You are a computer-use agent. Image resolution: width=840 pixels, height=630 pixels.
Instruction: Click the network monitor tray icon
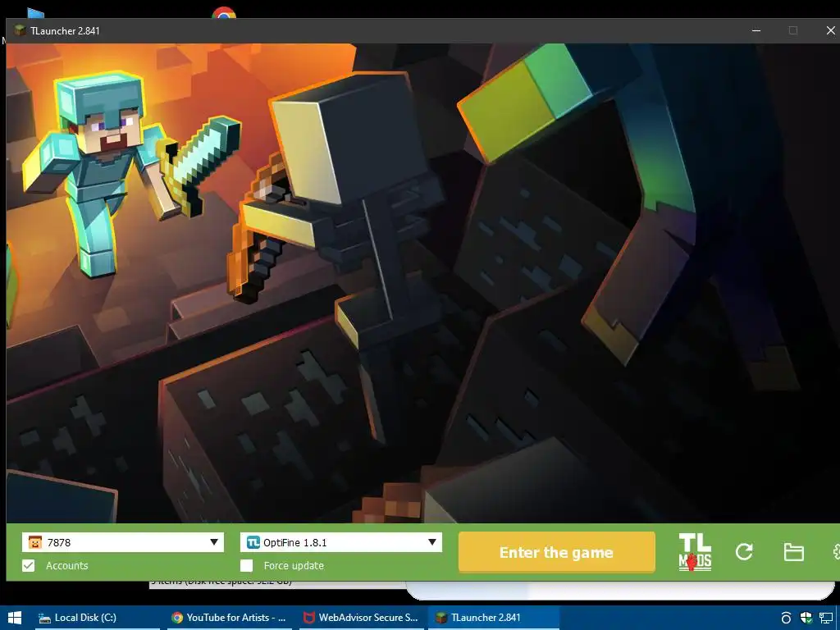click(x=826, y=618)
